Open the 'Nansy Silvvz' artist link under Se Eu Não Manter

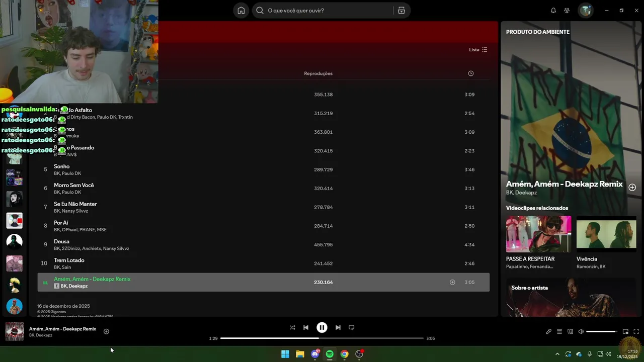75,211
